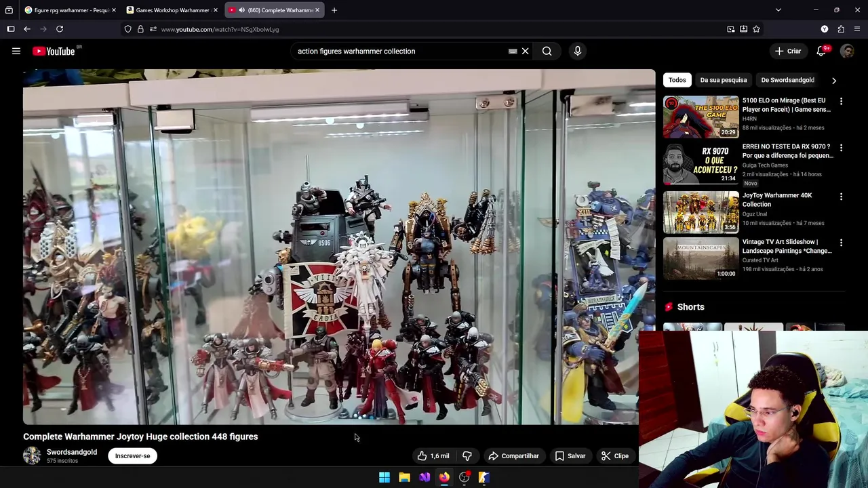Open options for 5100 ELO on Mirage video

pos(841,102)
